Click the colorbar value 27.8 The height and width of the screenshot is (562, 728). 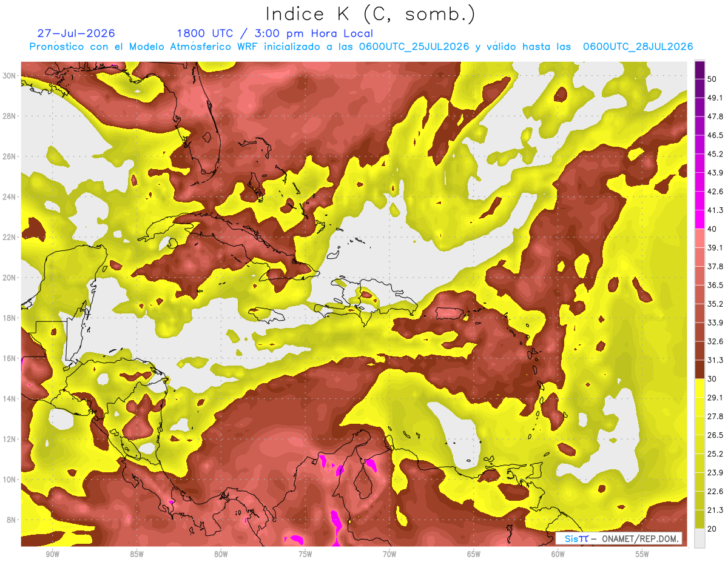tap(715, 416)
